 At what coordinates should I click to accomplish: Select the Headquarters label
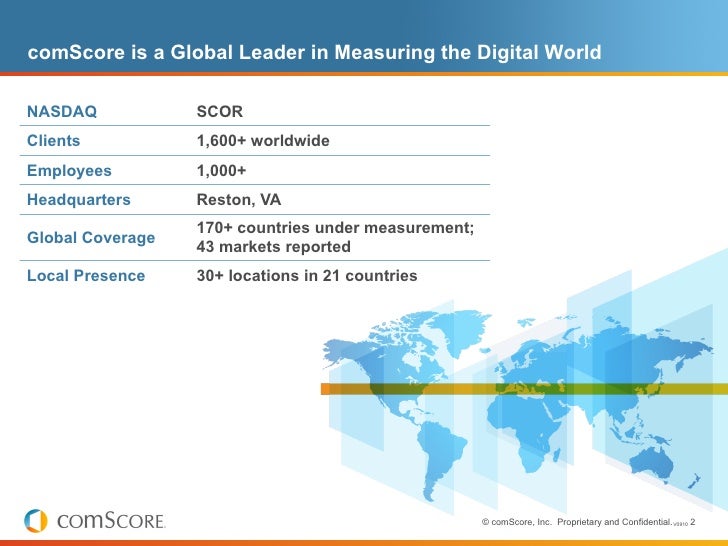(79, 200)
